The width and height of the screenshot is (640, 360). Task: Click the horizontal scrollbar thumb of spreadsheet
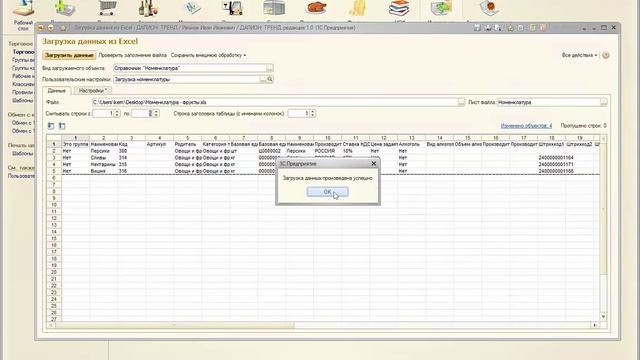175,325
